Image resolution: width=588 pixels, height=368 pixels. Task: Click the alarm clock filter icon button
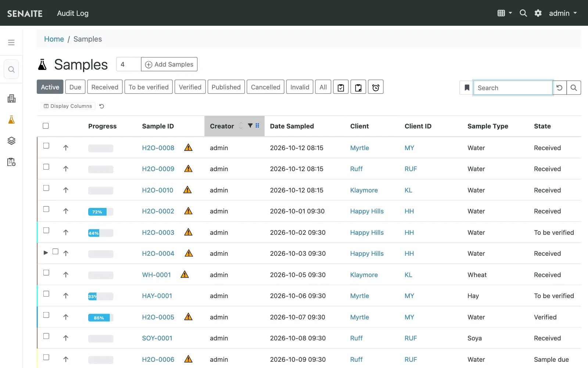[x=376, y=87]
